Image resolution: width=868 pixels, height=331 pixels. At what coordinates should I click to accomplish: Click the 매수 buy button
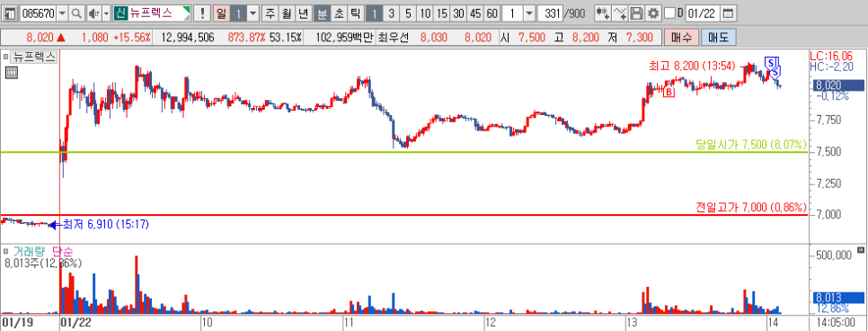tap(681, 38)
